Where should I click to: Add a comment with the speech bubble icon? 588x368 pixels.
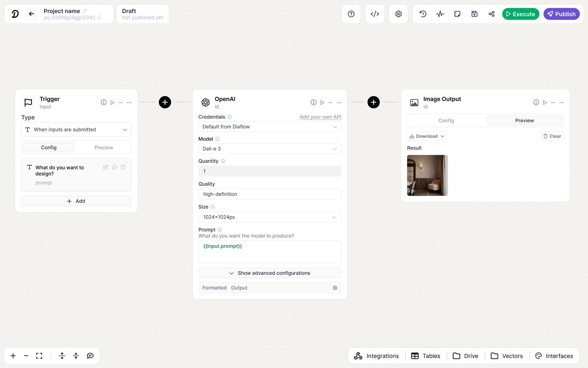click(90, 355)
